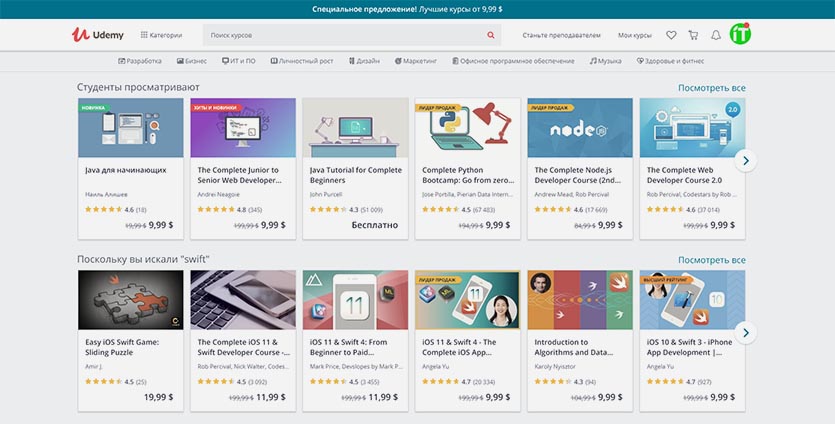Advance the swift courses carousel arrow
This screenshot has width=835, height=424.
coord(746,332)
